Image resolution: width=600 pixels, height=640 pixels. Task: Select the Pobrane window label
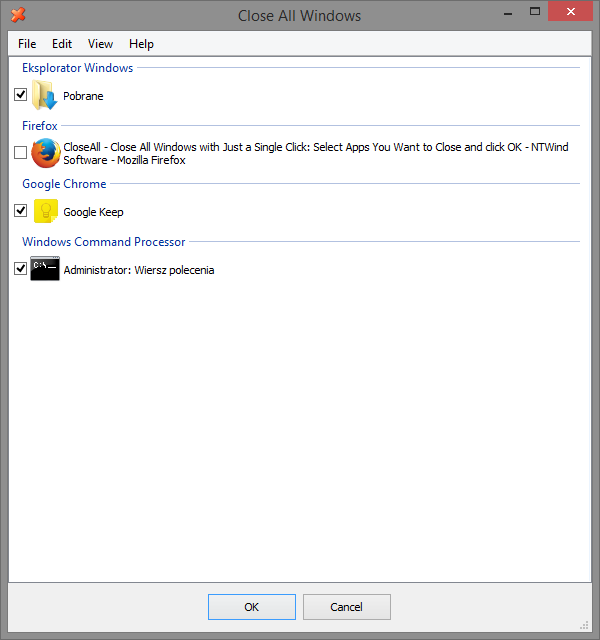click(83, 96)
